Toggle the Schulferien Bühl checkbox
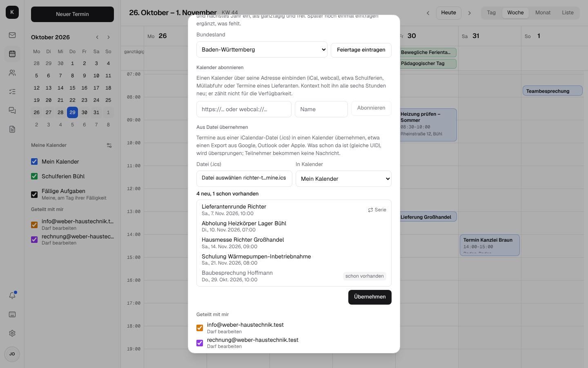 point(34,176)
